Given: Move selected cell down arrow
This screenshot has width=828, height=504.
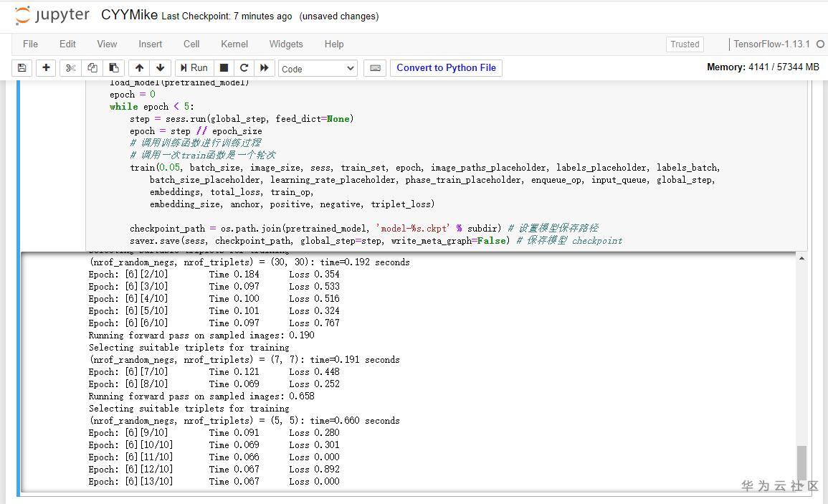Looking at the screenshot, I should 160,68.
